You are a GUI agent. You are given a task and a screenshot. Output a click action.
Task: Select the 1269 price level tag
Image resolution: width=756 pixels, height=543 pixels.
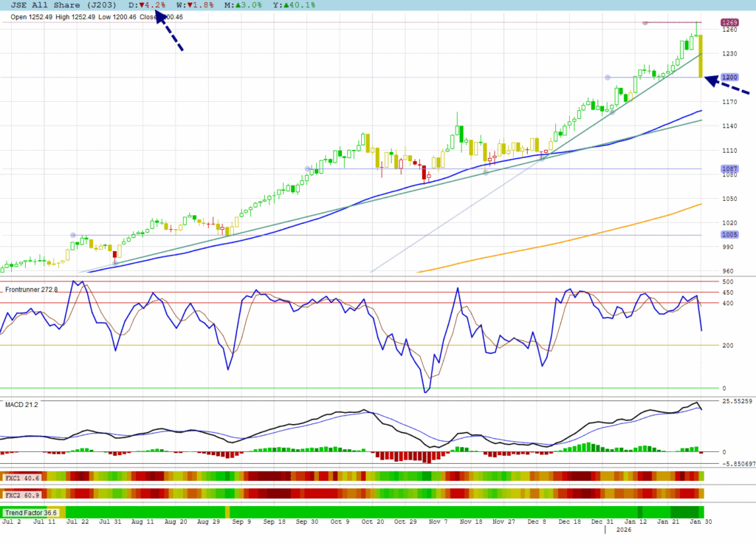[730, 23]
